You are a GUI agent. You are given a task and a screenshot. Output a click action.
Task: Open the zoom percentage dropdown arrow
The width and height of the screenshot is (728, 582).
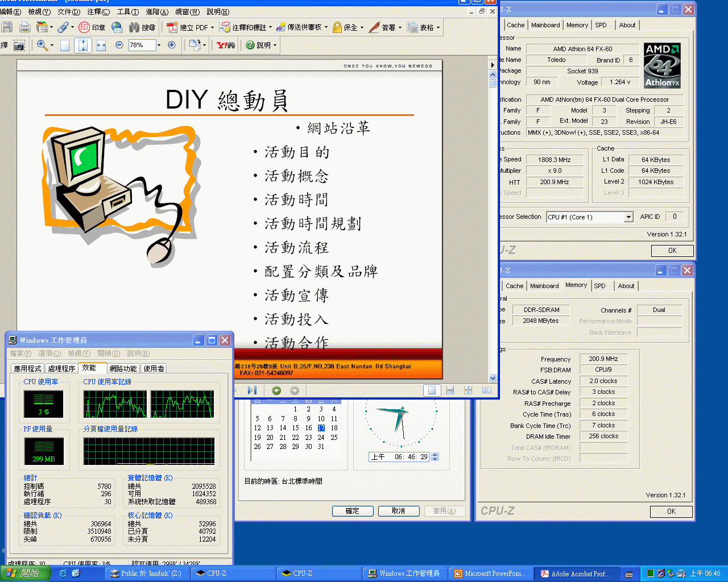159,45
